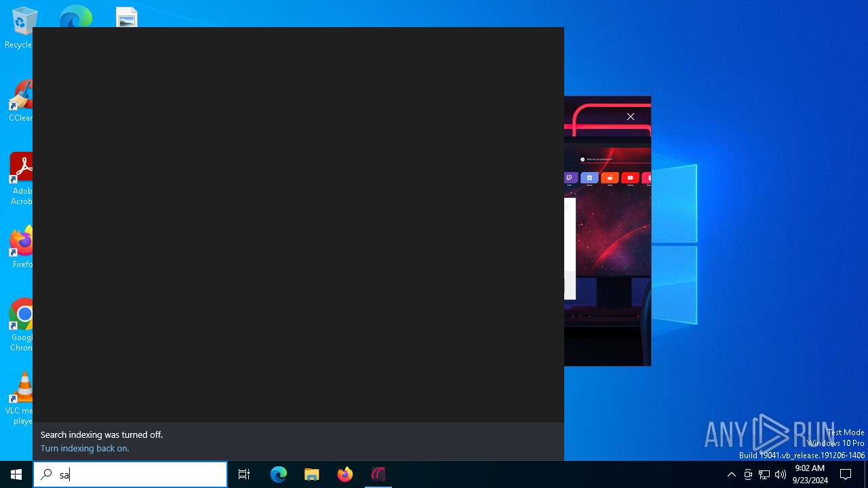Select the Recycle Bin desktop icon
The height and width of the screenshot is (488, 868).
pyautogui.click(x=20, y=28)
